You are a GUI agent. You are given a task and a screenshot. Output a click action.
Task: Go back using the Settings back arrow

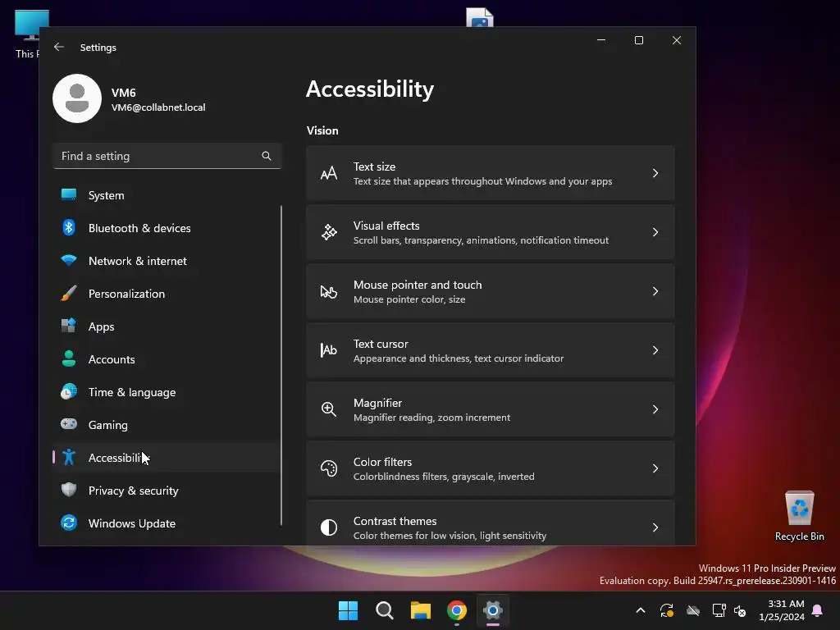coord(59,47)
